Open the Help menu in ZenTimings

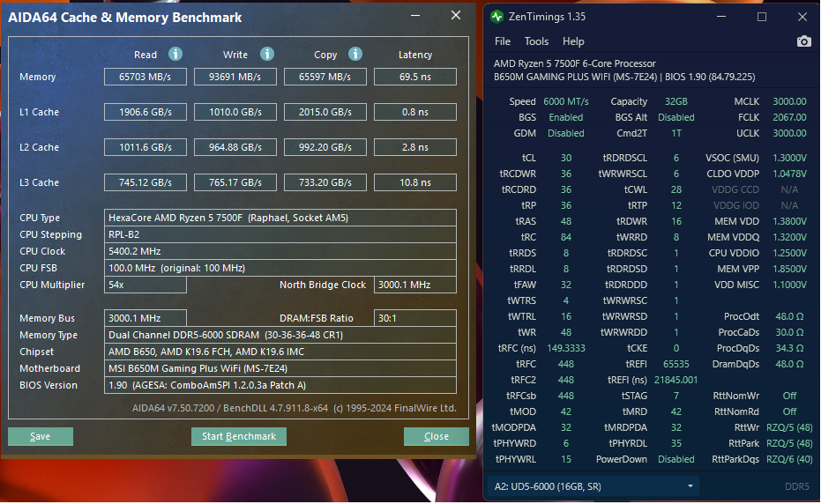[573, 41]
